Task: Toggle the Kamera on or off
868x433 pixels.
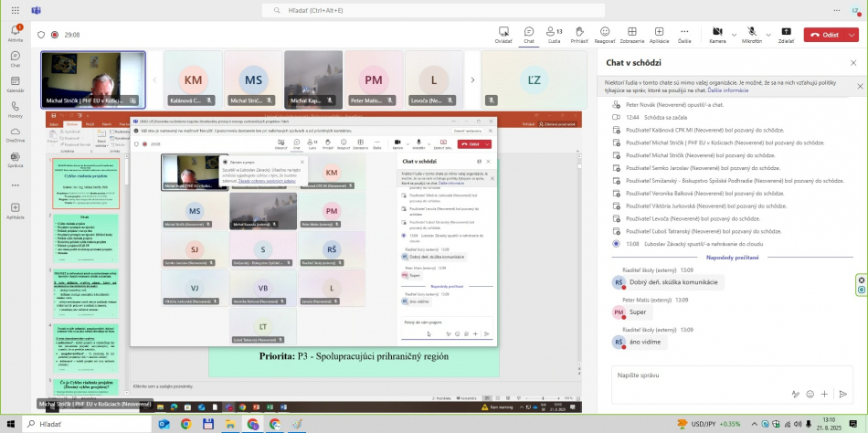Action: tap(716, 32)
